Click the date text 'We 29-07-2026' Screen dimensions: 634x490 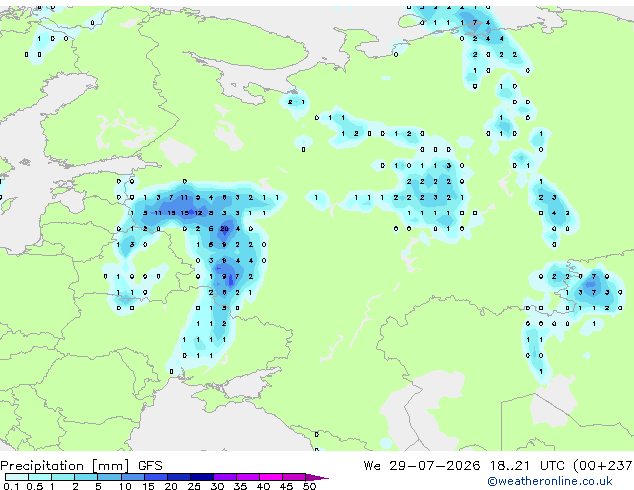pyautogui.click(x=422, y=466)
